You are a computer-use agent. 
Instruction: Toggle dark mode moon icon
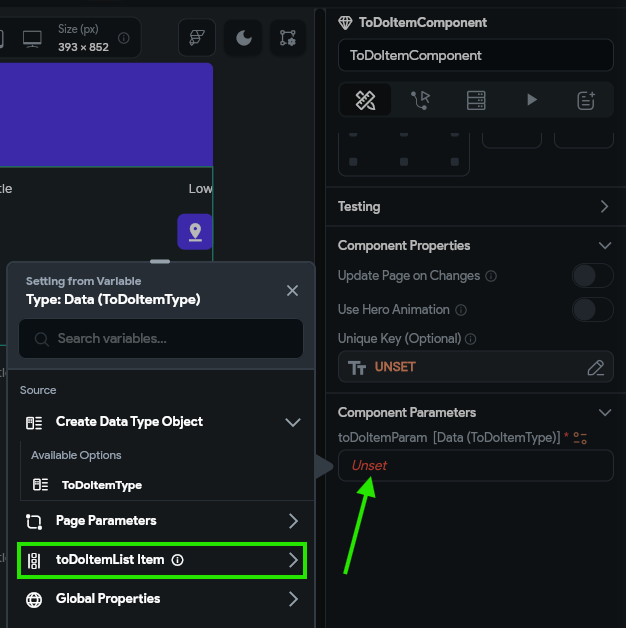[244, 38]
